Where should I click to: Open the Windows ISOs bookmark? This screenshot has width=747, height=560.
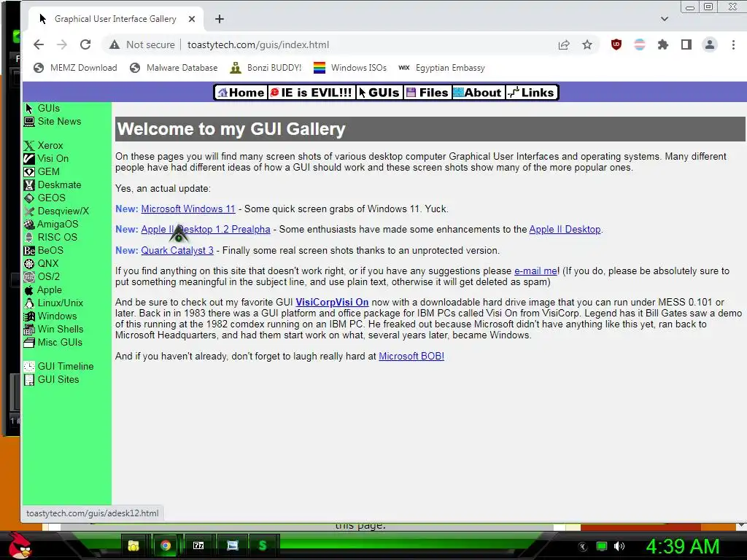350,68
